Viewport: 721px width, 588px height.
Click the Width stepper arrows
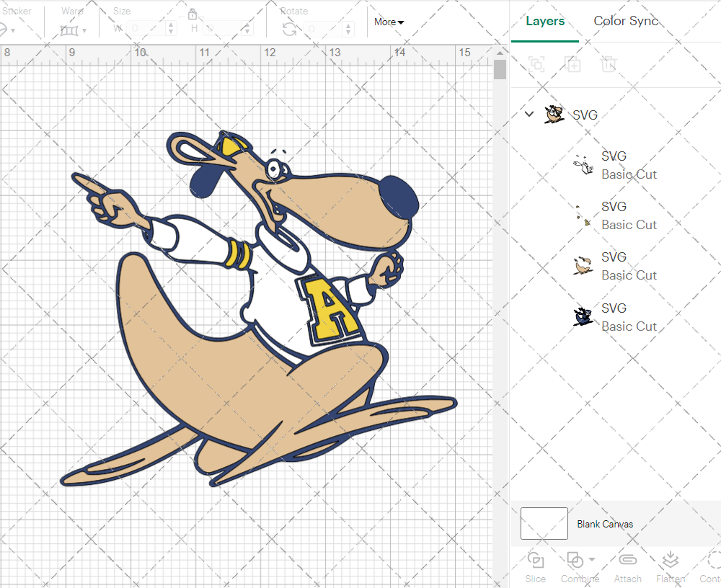171,29
